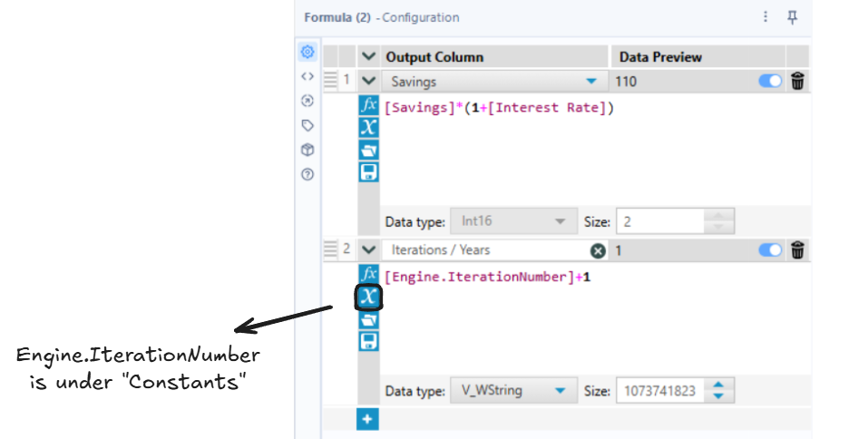868x439 pixels.
Task: Open the fx functions list for Savings expression
Action: (x=368, y=104)
